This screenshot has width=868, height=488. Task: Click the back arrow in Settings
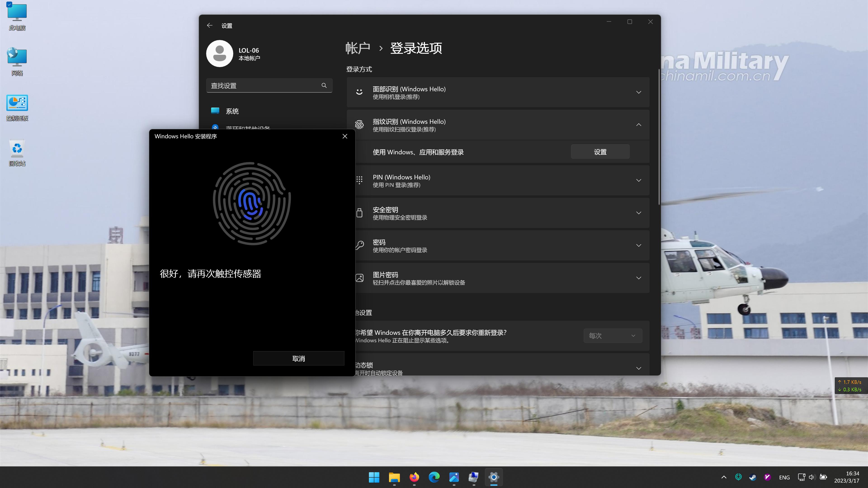pyautogui.click(x=210, y=26)
